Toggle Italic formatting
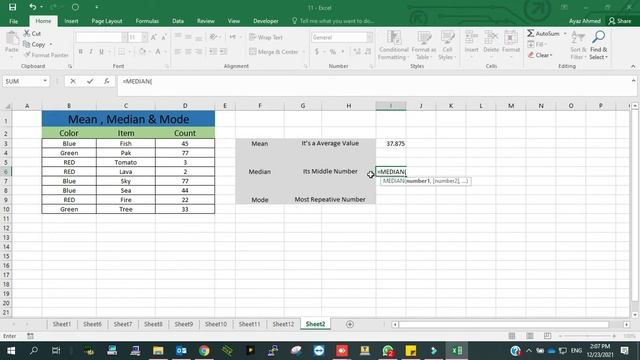This screenshot has width=640, height=360. [x=91, y=51]
